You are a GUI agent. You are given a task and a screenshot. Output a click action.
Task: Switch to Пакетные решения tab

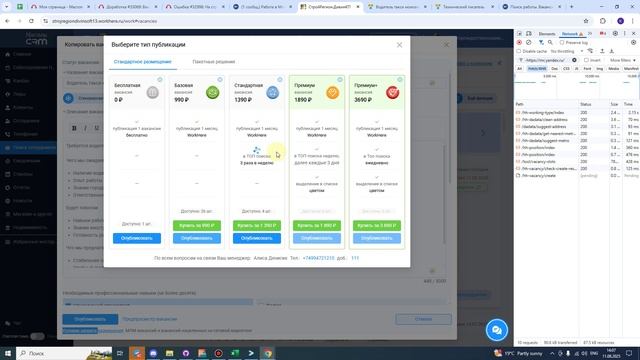pyautogui.click(x=213, y=62)
